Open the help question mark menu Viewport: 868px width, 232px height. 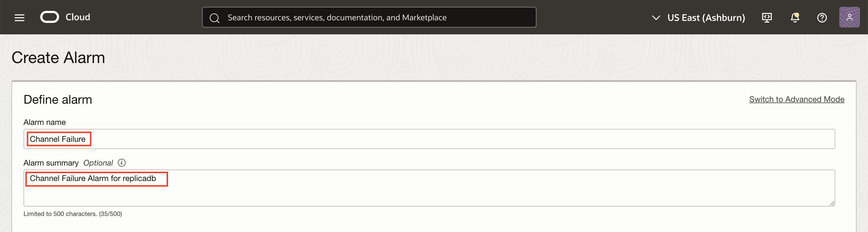[x=822, y=17]
